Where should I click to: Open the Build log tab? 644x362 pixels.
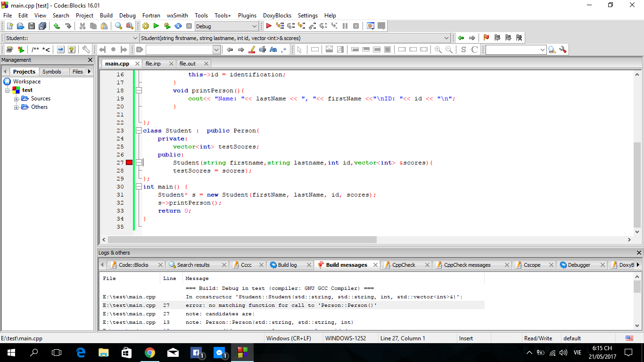point(287,265)
